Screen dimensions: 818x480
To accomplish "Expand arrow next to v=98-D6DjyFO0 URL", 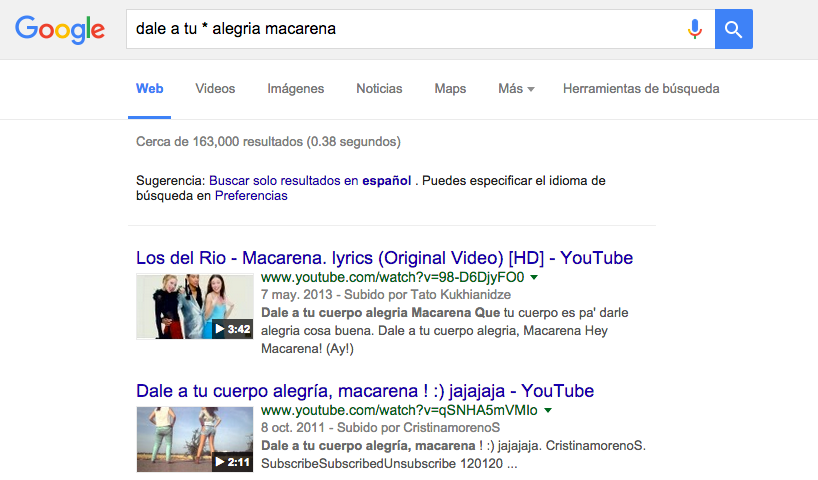I will coord(534,278).
